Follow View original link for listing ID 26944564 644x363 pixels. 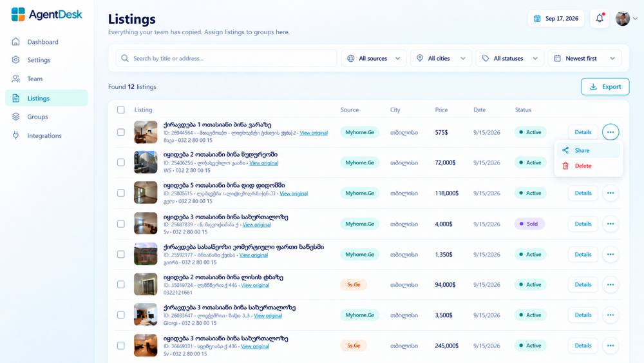coord(314,133)
